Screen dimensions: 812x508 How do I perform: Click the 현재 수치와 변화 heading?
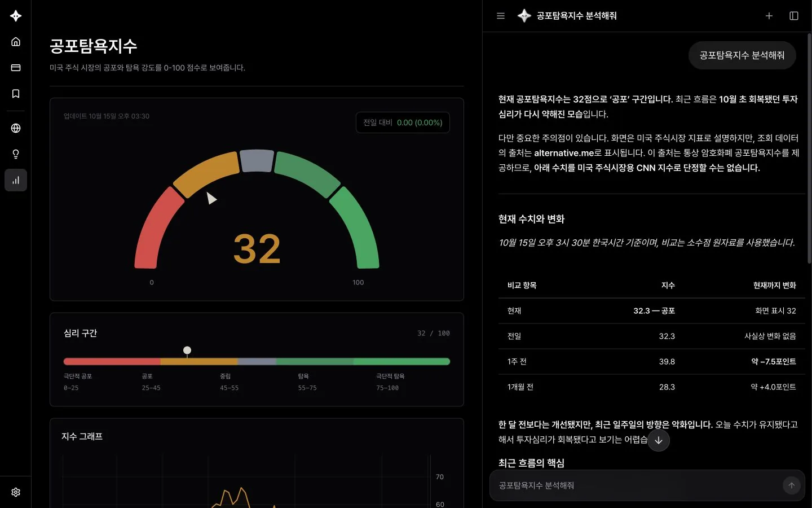pos(532,219)
